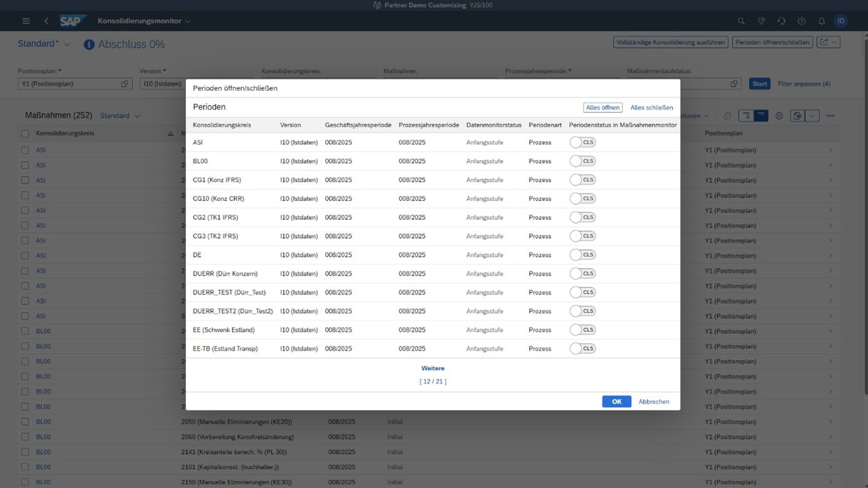Screen dimensions: 868x488
Task: Click the search magnifier icon
Action: click(x=741, y=21)
